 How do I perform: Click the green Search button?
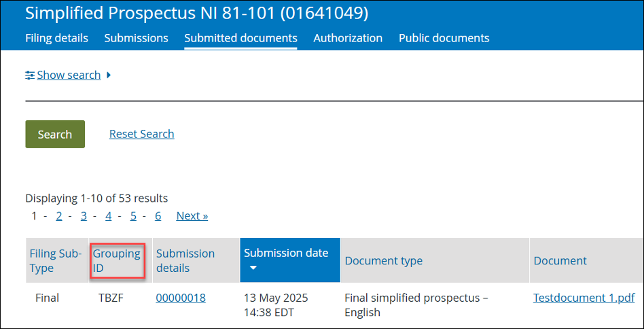55,135
